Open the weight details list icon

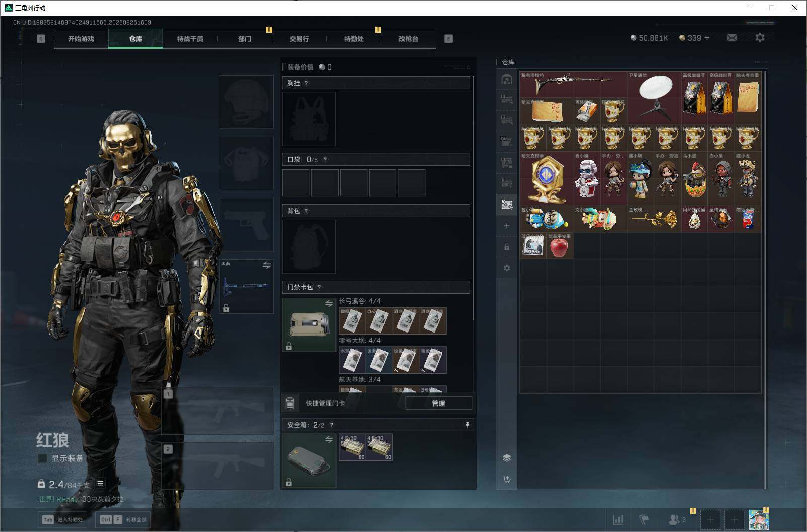pyautogui.click(x=100, y=484)
